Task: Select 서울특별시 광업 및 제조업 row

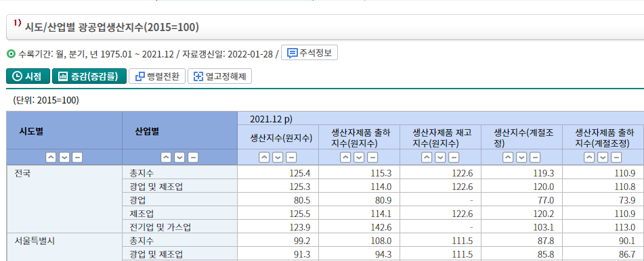Action: click(180, 254)
